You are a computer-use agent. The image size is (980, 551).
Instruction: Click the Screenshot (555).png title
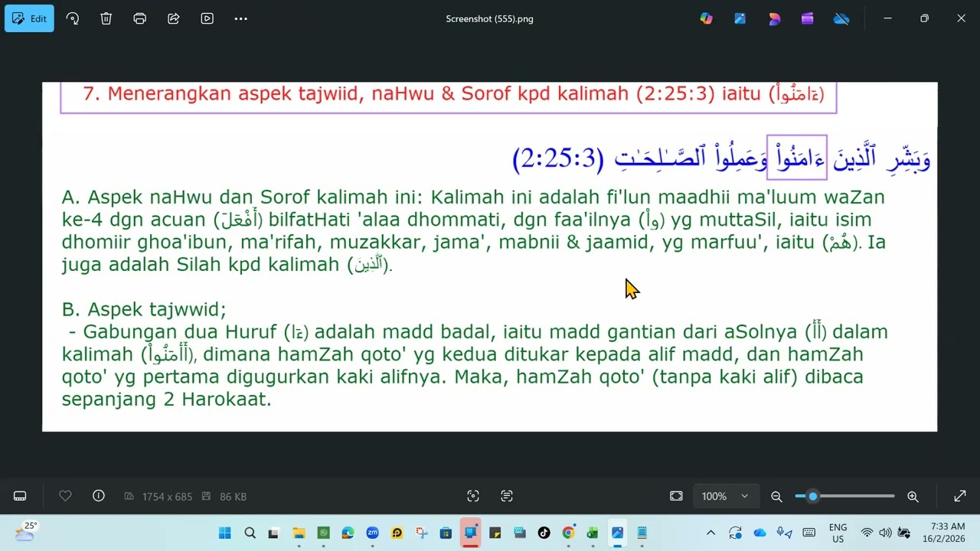[x=490, y=18]
